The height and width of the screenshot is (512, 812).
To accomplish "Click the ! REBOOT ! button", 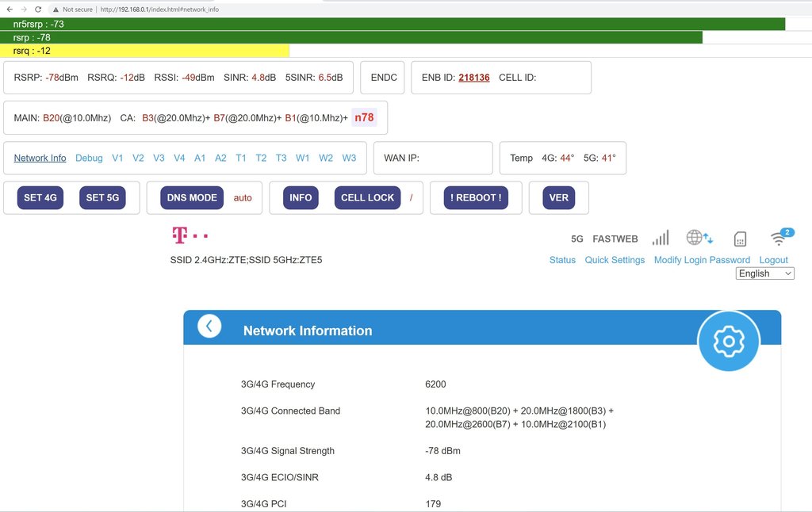I will pos(476,197).
